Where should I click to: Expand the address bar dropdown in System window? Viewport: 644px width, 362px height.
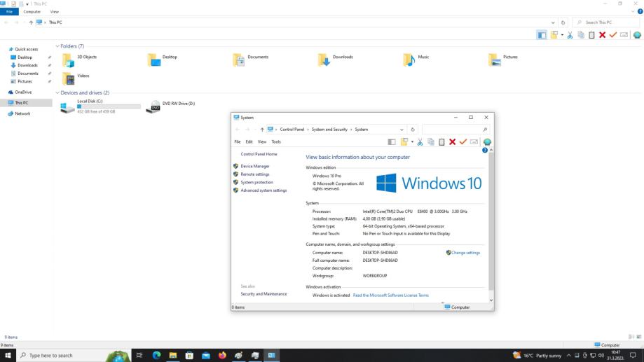click(402, 130)
